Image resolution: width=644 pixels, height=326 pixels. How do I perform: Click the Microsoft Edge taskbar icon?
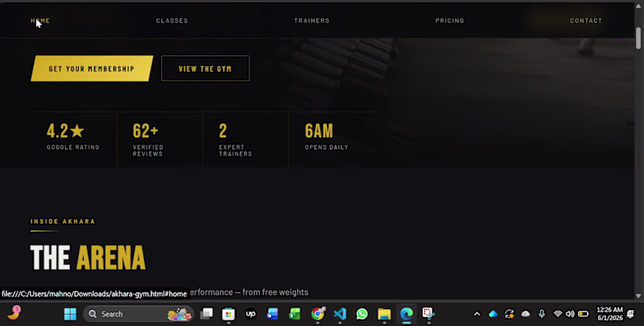pyautogui.click(x=407, y=314)
